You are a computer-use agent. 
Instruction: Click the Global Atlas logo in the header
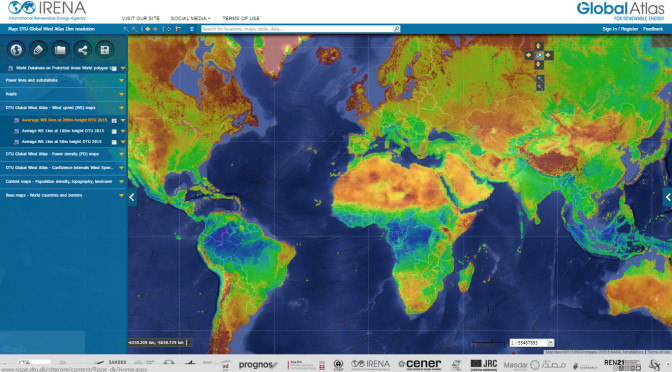(x=620, y=11)
